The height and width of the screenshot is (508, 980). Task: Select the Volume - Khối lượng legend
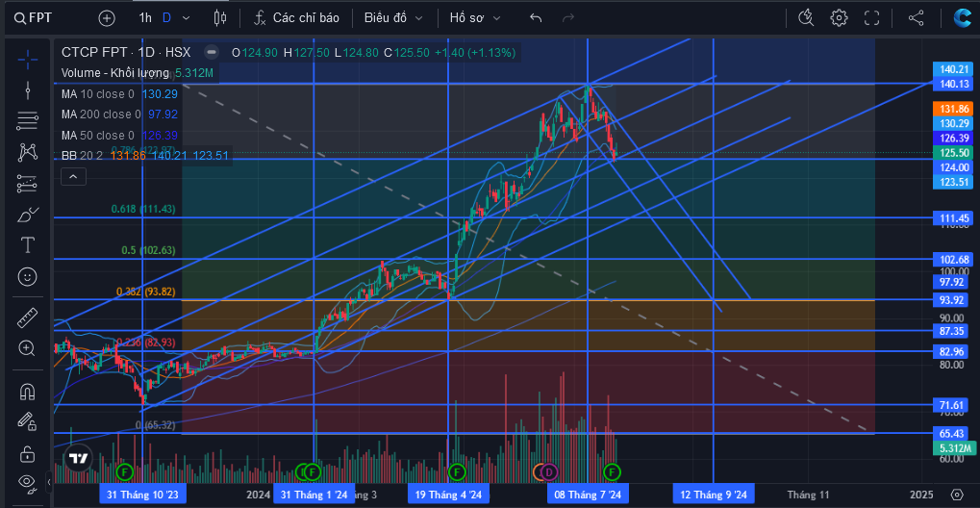(x=115, y=73)
